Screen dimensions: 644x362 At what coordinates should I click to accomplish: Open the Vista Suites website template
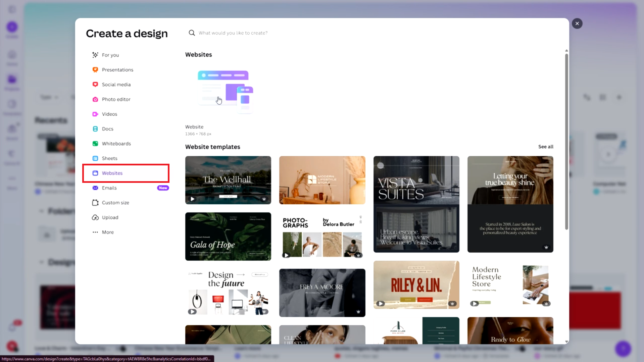[x=416, y=204]
